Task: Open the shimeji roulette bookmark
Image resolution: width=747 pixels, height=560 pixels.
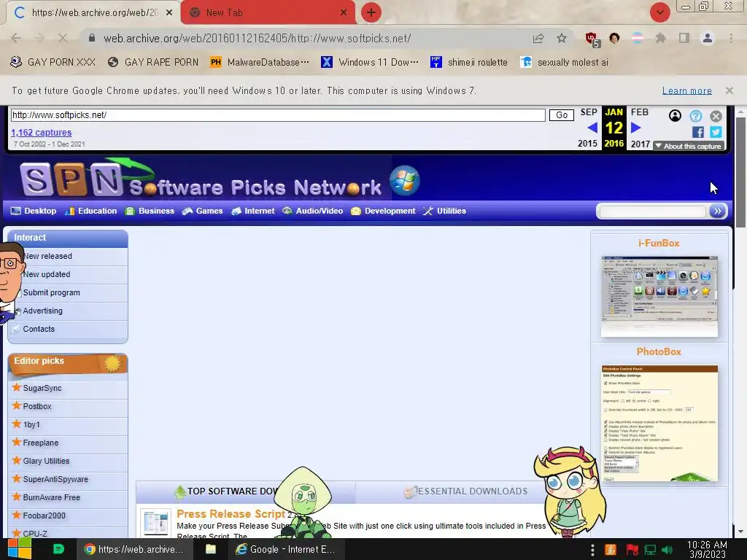Action: 469,63
